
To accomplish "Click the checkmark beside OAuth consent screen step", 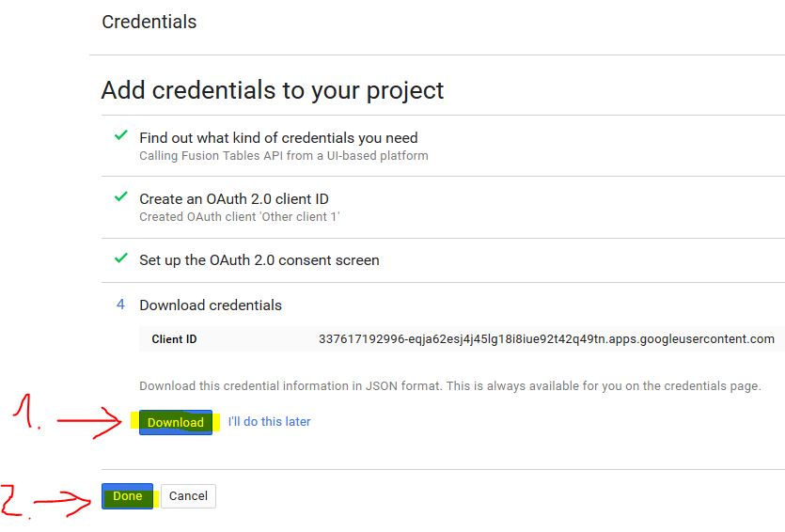I will (x=120, y=258).
